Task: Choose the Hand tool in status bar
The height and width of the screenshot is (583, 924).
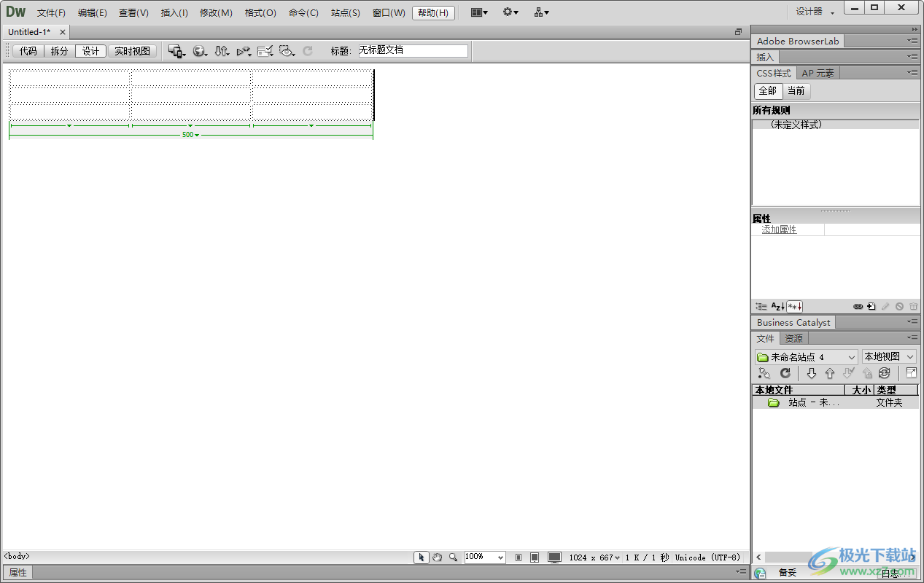Action: [438, 557]
